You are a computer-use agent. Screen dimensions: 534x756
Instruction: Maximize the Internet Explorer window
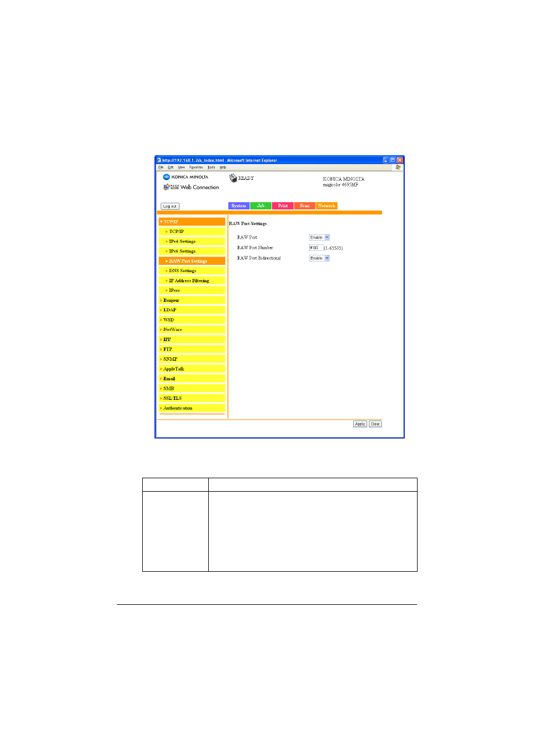(x=393, y=160)
